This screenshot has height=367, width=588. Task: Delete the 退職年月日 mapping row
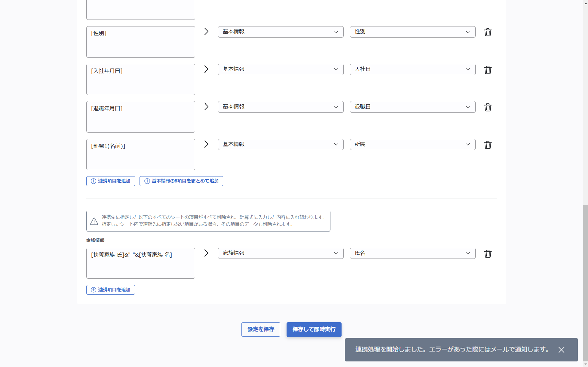point(488,107)
